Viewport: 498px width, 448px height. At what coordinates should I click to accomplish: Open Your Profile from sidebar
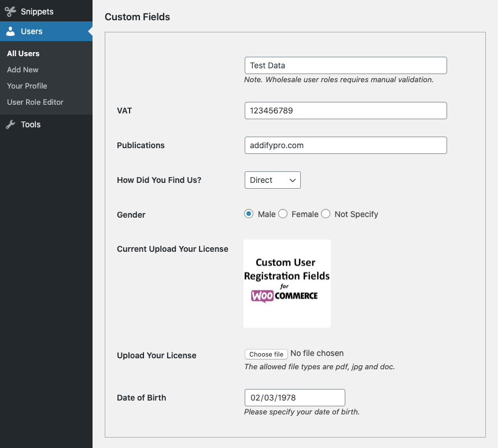click(27, 86)
